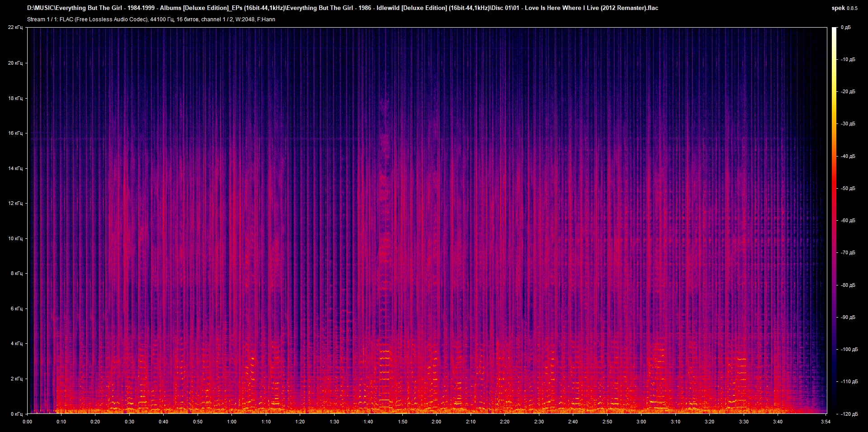The image size is (868, 432).
Task: Click the '1:30' time axis label
Action: click(x=334, y=422)
